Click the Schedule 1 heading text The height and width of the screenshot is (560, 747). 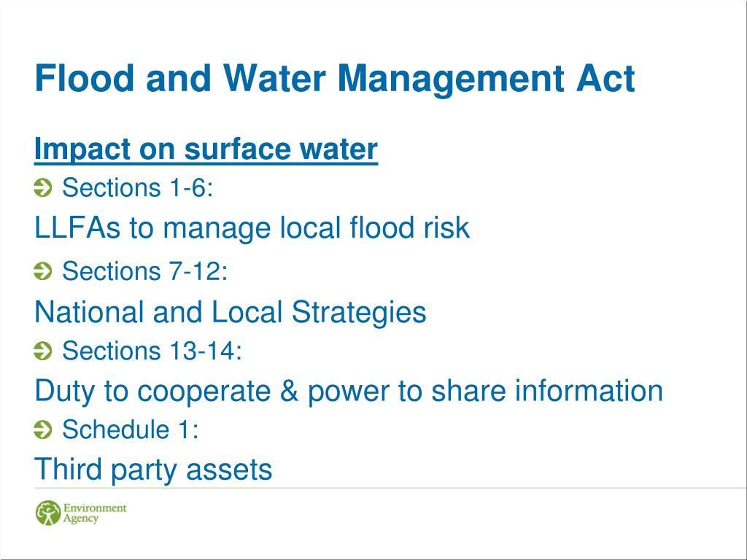click(131, 429)
